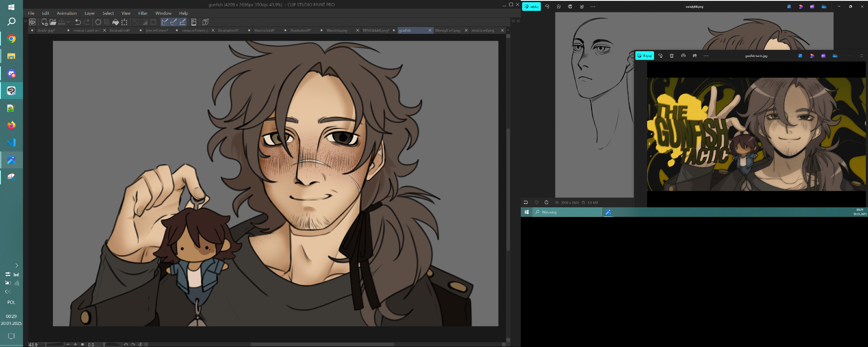Open the Help menu
This screenshot has height=347, width=868.
[184, 13]
